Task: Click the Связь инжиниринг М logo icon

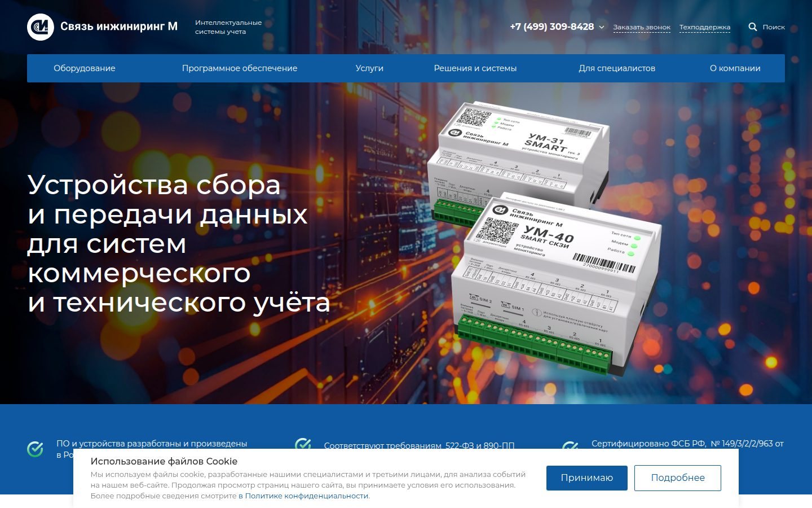Action: [x=41, y=27]
